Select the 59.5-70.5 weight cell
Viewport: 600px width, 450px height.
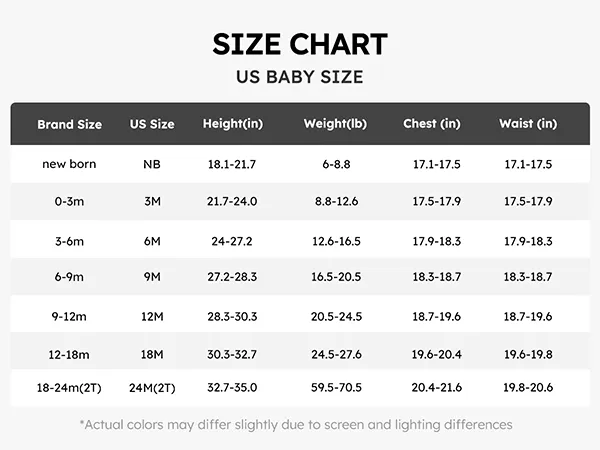pyautogui.click(x=335, y=389)
